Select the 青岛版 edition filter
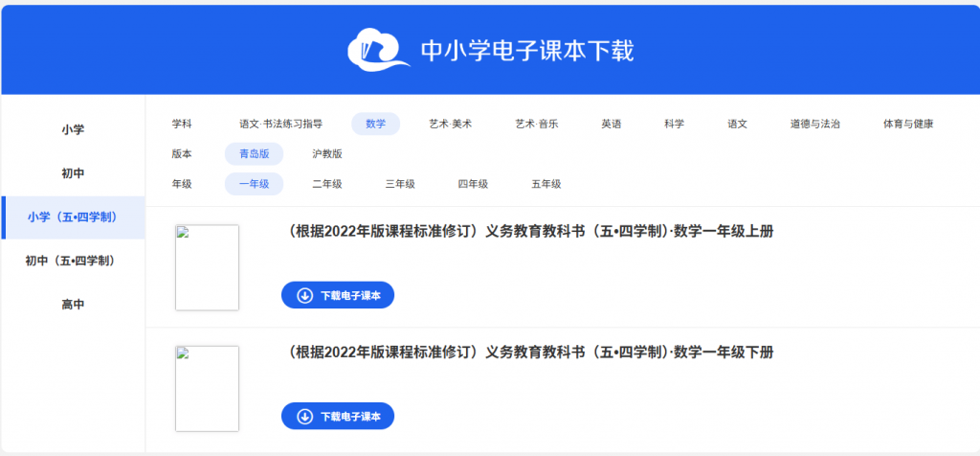 coord(254,153)
